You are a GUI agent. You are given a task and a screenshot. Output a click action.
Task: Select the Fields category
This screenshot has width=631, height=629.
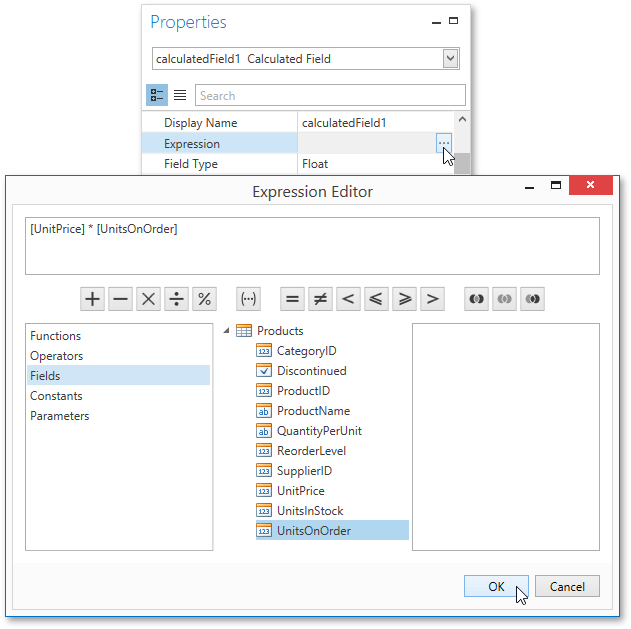click(119, 375)
